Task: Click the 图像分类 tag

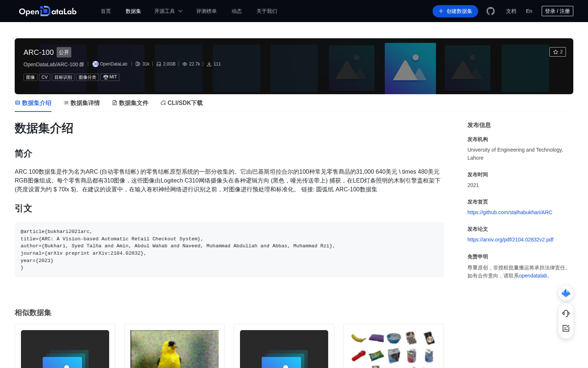Action: [87, 77]
